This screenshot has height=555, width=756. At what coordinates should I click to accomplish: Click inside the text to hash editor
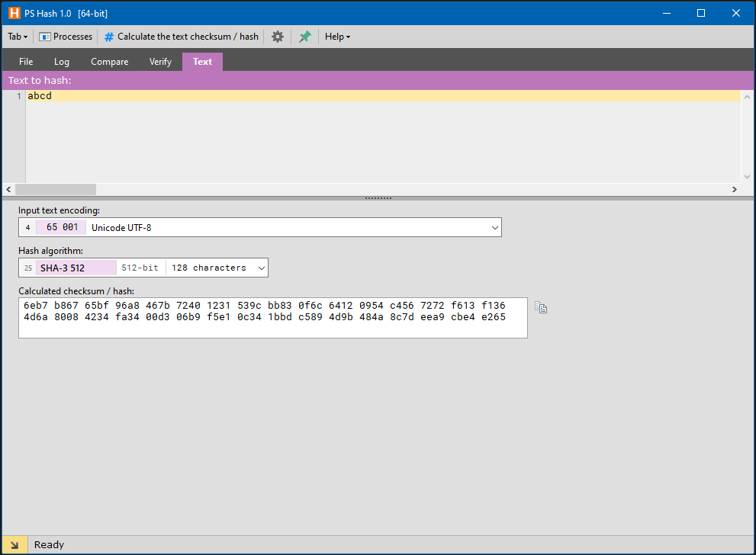(383, 136)
